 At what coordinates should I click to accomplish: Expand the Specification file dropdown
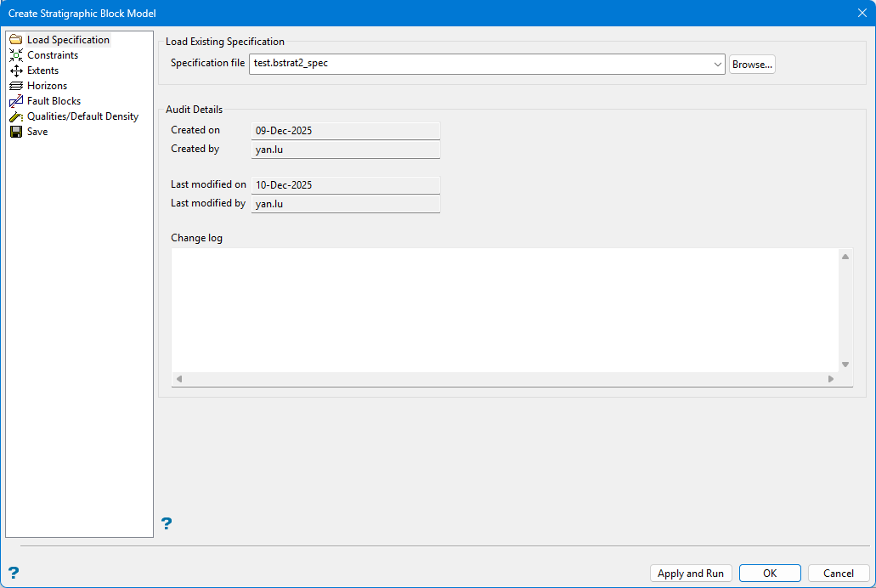click(x=718, y=65)
